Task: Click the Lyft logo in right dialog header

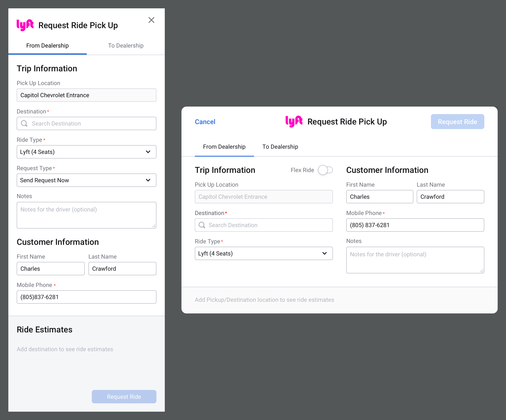Action: (294, 121)
